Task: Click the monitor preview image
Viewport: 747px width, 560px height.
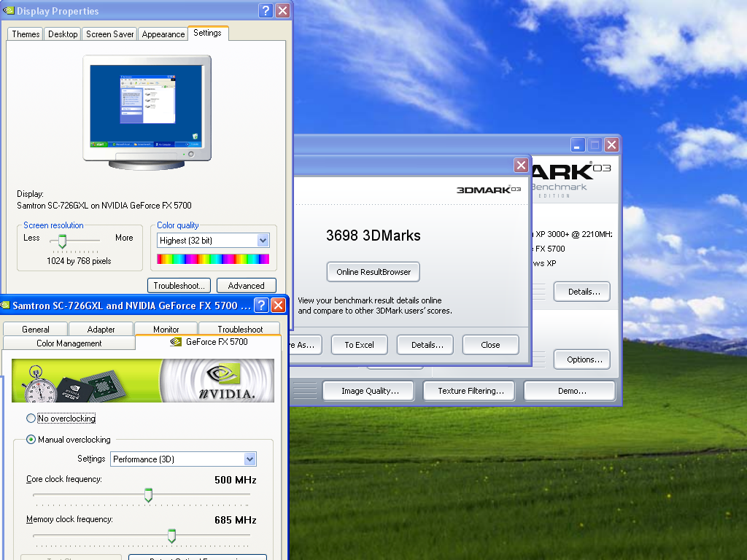Action: tap(147, 112)
